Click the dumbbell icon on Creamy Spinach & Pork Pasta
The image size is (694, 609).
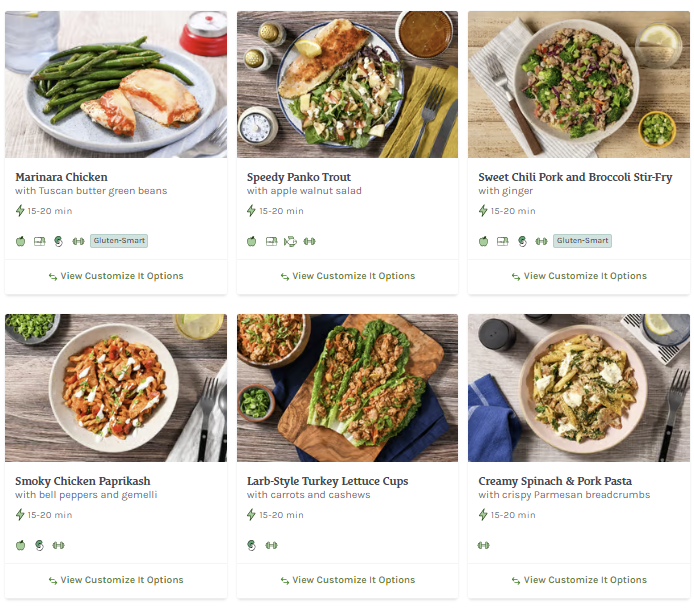[484, 545]
